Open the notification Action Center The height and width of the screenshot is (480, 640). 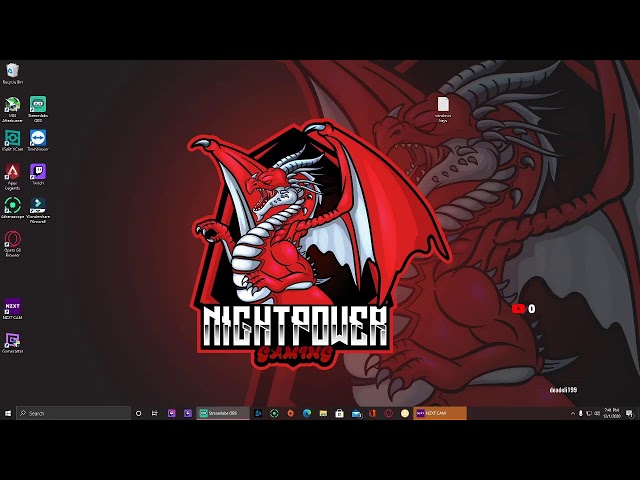coord(630,413)
